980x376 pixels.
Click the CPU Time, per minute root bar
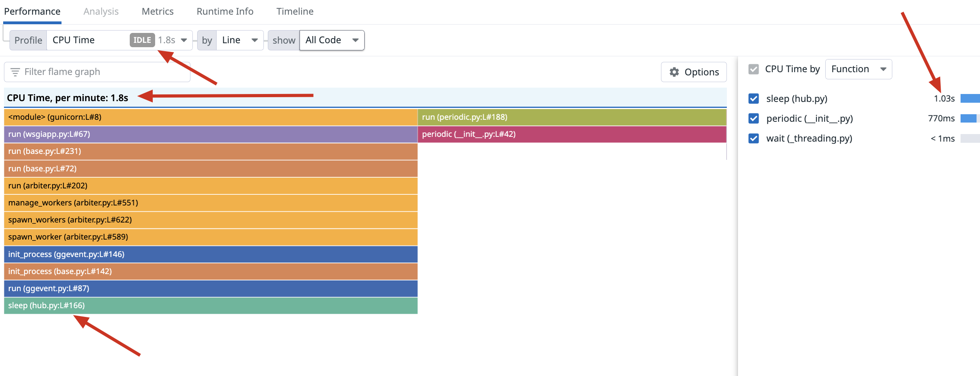click(365, 98)
